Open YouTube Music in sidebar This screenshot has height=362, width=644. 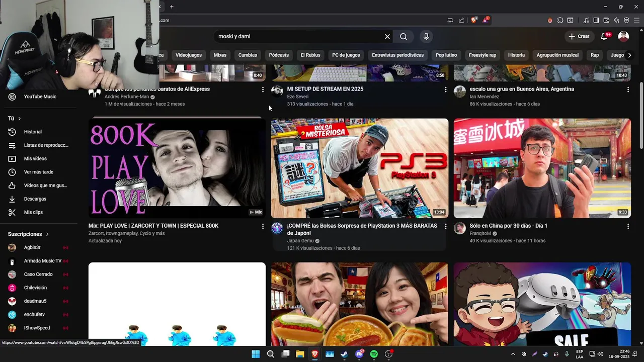[x=39, y=97]
